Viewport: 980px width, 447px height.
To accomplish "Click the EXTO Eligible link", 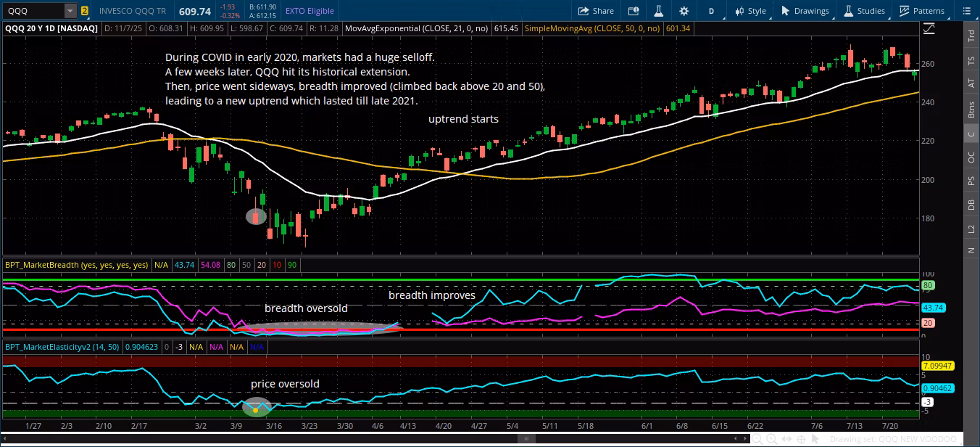I will point(310,11).
